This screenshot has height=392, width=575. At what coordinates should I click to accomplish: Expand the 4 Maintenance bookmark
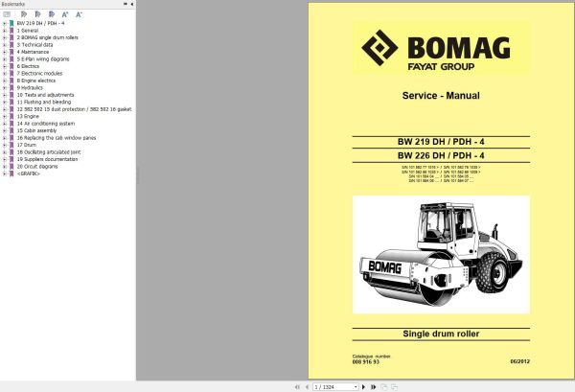[5, 52]
